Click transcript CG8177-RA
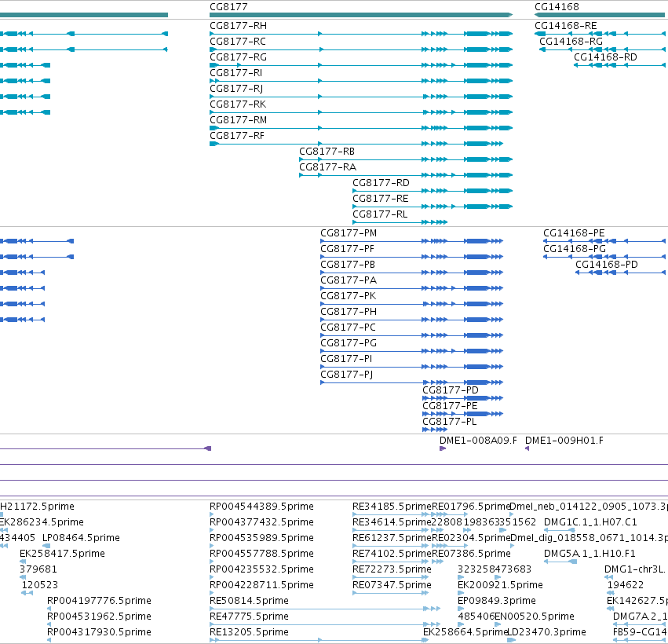This screenshot has width=668, height=644. click(x=327, y=167)
